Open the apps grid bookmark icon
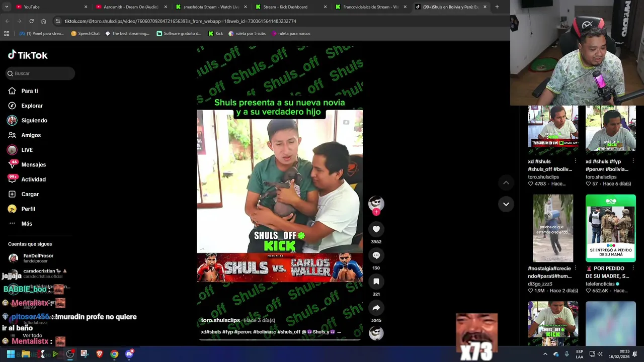 tap(7, 34)
